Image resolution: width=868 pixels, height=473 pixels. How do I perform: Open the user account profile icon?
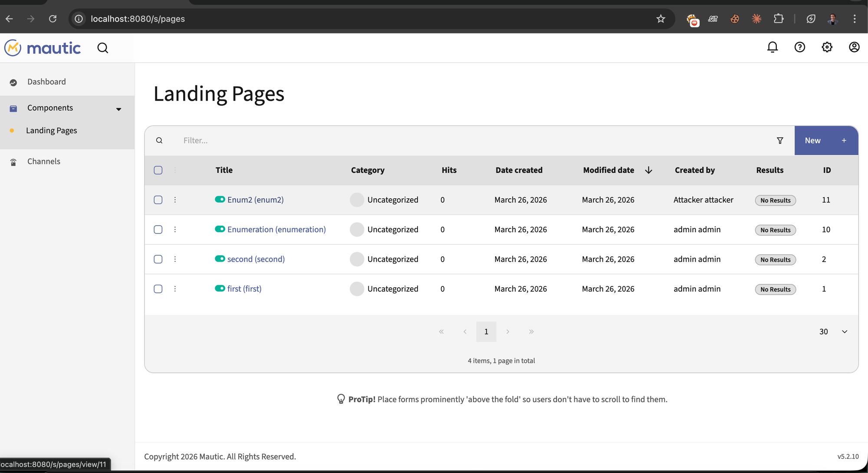(854, 47)
